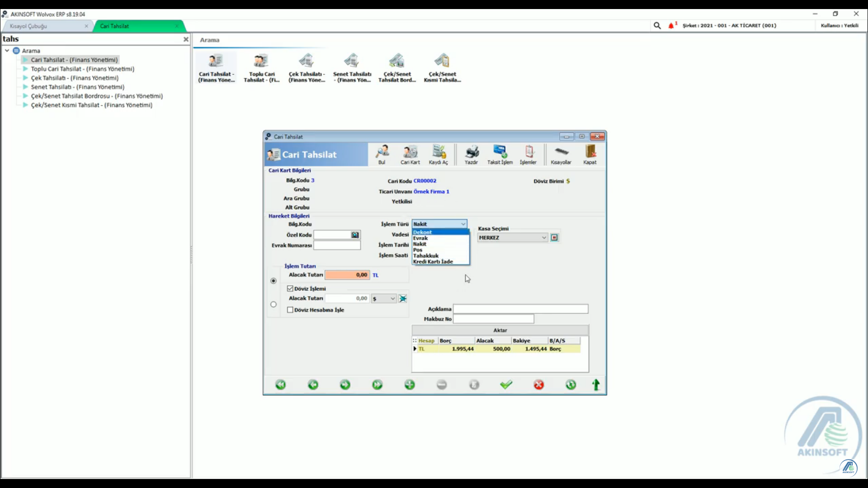The height and width of the screenshot is (488, 868).
Task: Open Cari Tahsilat - (Finans Yönetimi) tree item
Action: pos(74,60)
